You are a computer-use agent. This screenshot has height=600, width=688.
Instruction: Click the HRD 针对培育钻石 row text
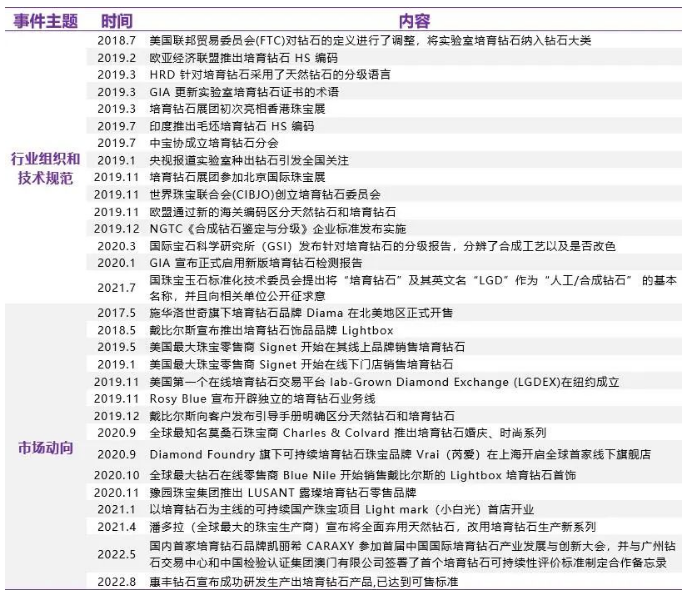coord(270,75)
